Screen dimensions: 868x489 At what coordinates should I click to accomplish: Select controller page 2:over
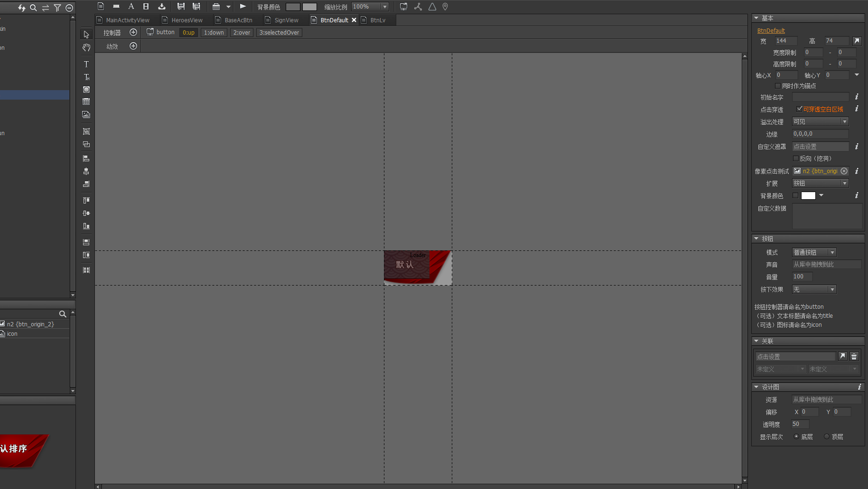pyautogui.click(x=242, y=33)
